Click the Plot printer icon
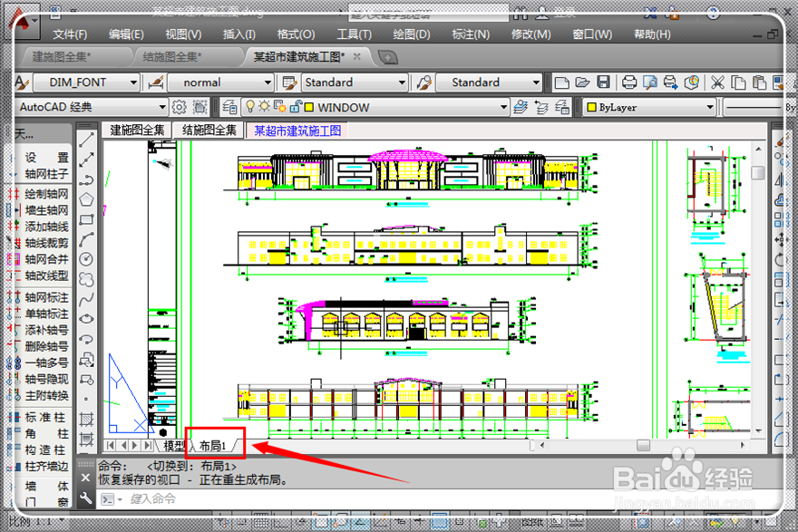Image resolution: width=798 pixels, height=532 pixels. (x=629, y=82)
